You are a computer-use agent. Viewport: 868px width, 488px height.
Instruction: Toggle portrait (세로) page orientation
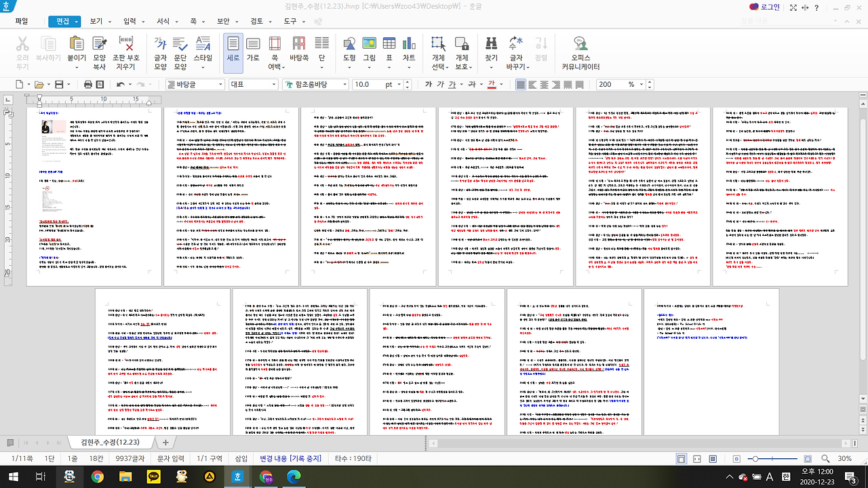pos(233,53)
